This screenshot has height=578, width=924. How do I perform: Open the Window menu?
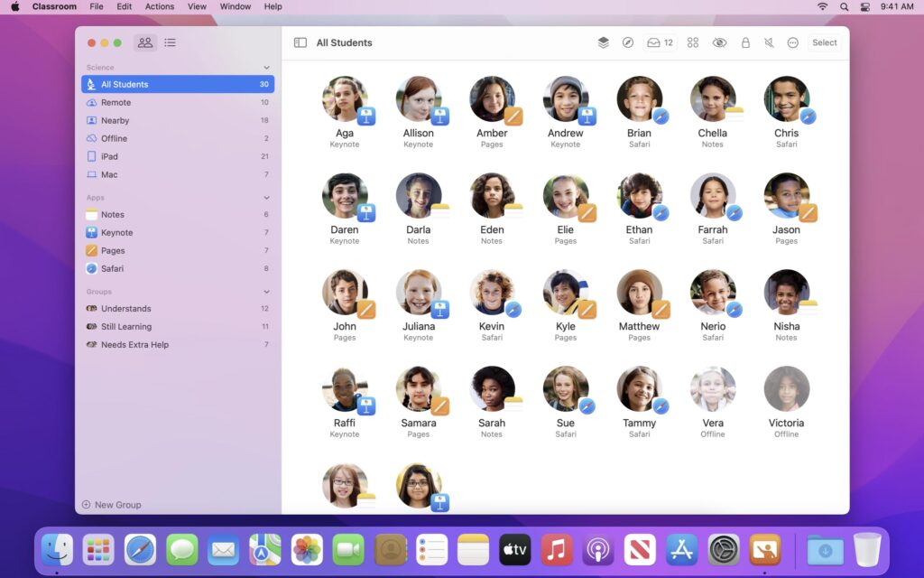click(236, 6)
